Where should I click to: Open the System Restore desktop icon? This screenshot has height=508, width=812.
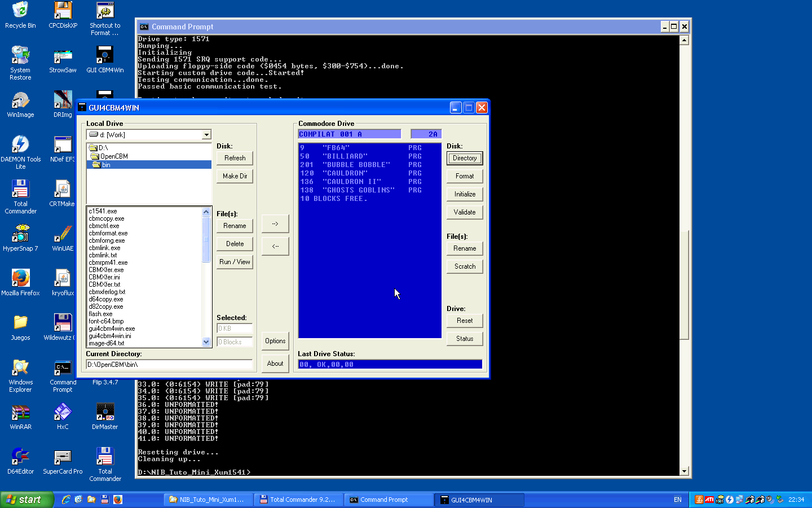click(x=20, y=63)
